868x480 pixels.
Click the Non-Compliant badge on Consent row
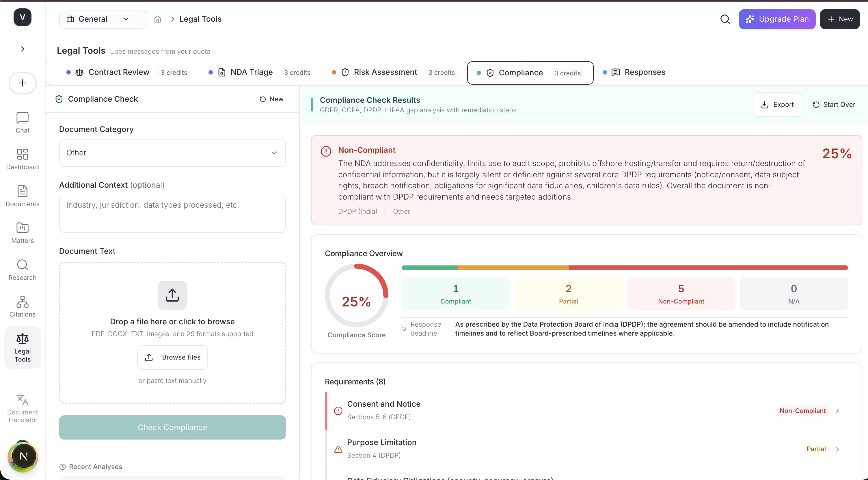(802, 411)
